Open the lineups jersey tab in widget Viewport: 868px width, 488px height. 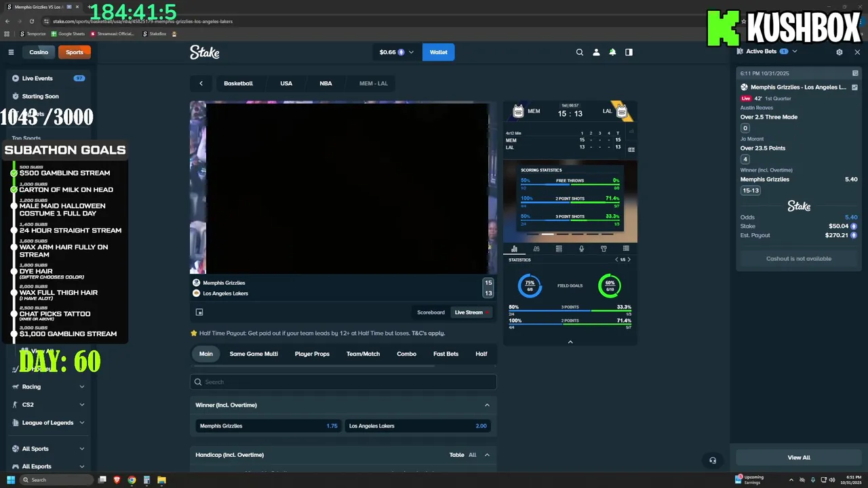click(604, 249)
